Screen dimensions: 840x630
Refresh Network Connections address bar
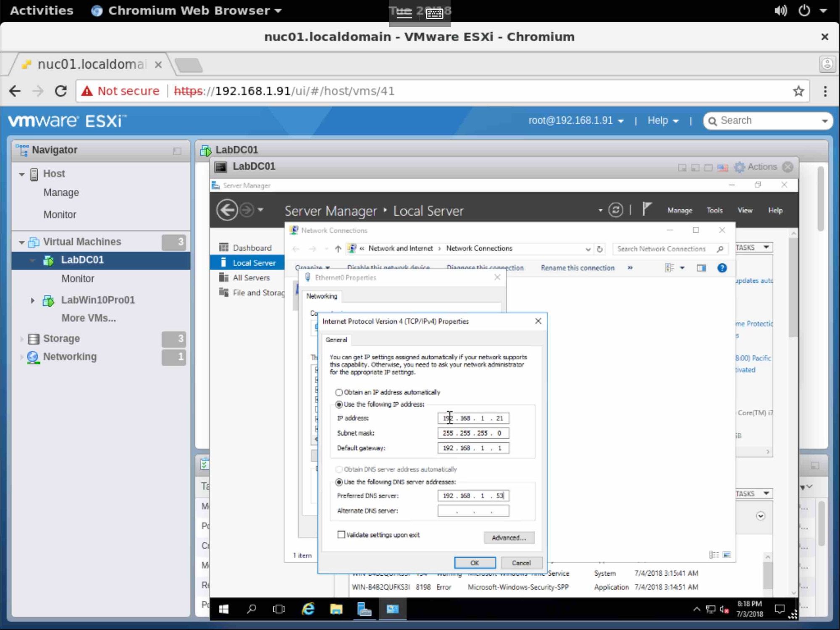tap(600, 249)
